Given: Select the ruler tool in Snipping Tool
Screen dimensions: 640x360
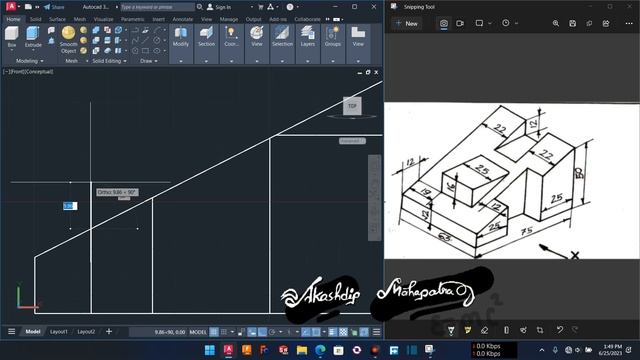Looking at the screenshot, I should [x=506, y=330].
